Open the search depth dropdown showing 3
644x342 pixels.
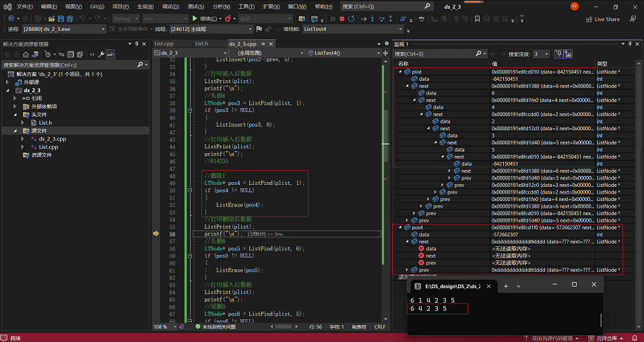(x=541, y=54)
